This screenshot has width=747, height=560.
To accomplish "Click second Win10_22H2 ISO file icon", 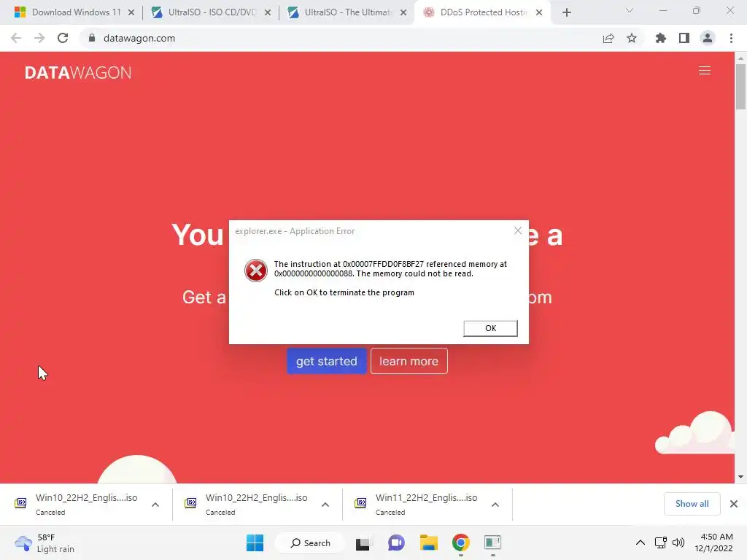I will pos(190,503).
